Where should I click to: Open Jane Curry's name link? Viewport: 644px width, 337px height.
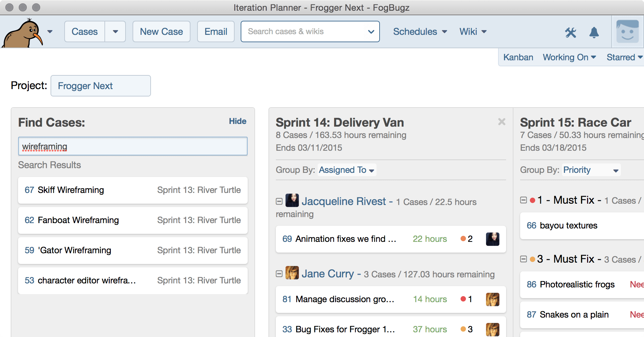[328, 273]
